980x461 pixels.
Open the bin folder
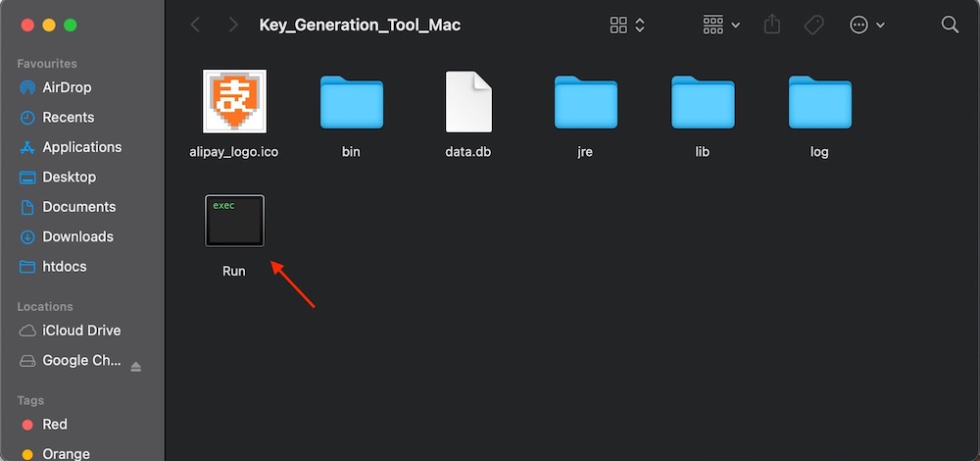(351, 103)
